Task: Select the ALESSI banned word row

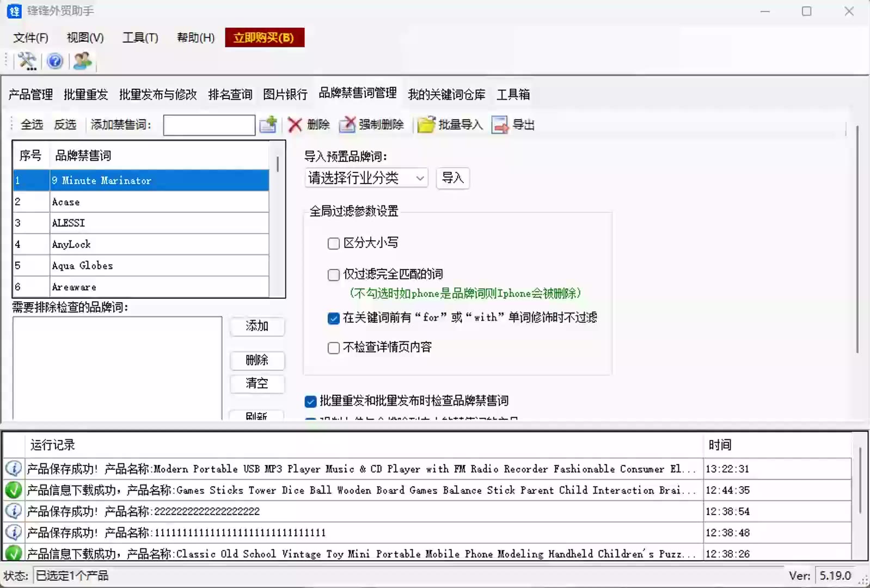Action: [x=141, y=223]
